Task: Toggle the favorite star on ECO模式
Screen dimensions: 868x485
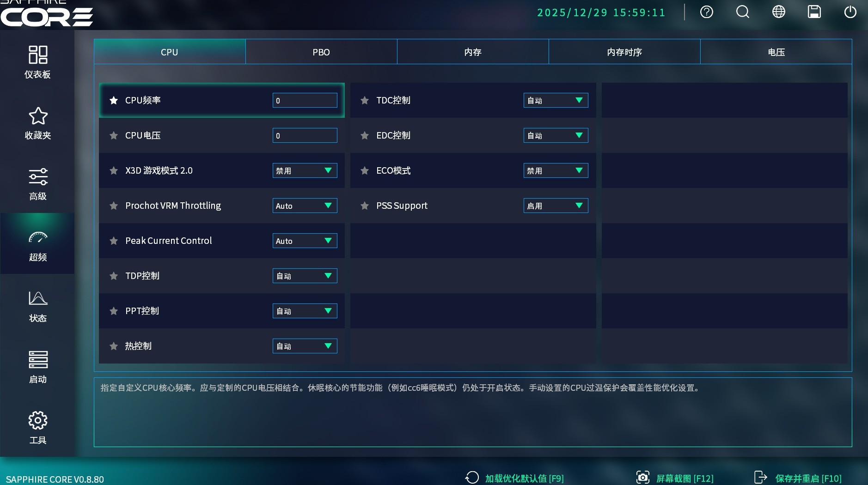Action: click(365, 170)
